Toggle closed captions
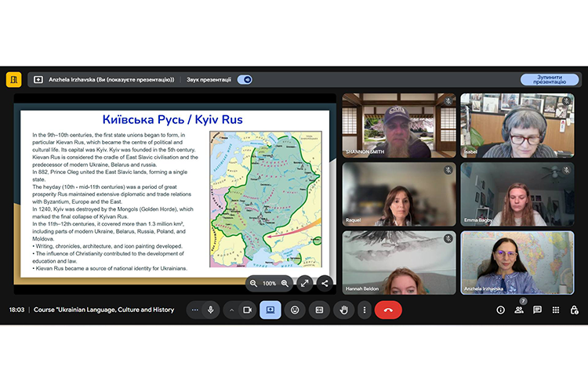588x392 pixels. click(x=319, y=310)
